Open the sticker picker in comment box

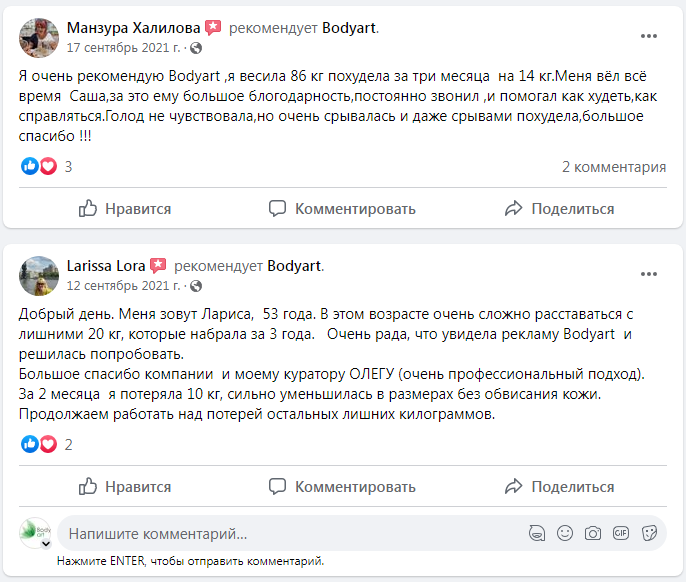pyautogui.click(x=649, y=533)
